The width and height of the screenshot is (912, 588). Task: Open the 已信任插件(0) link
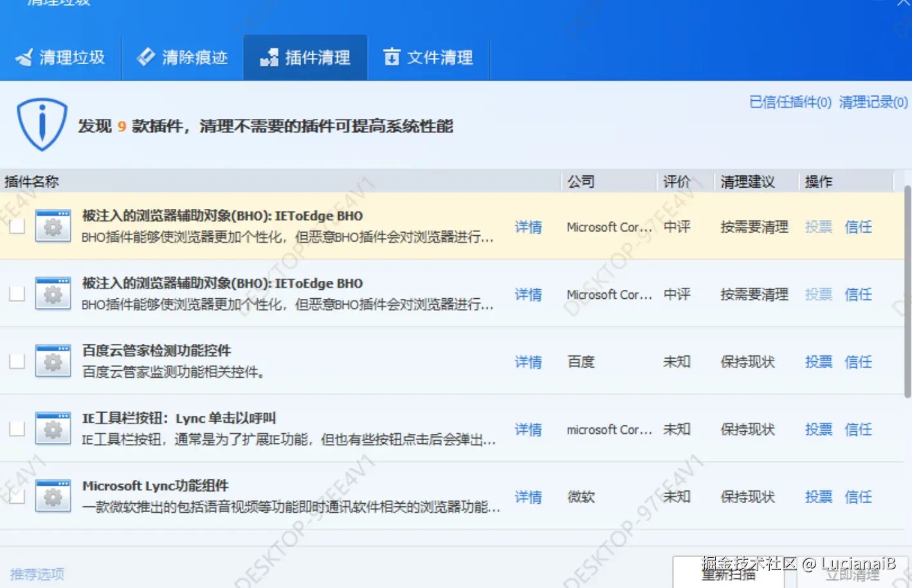[790, 102]
